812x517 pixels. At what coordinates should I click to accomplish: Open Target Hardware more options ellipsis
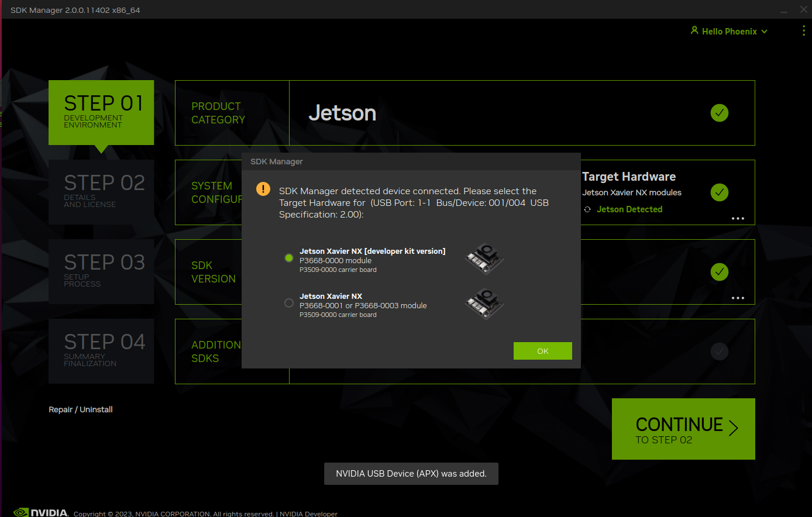[738, 218]
